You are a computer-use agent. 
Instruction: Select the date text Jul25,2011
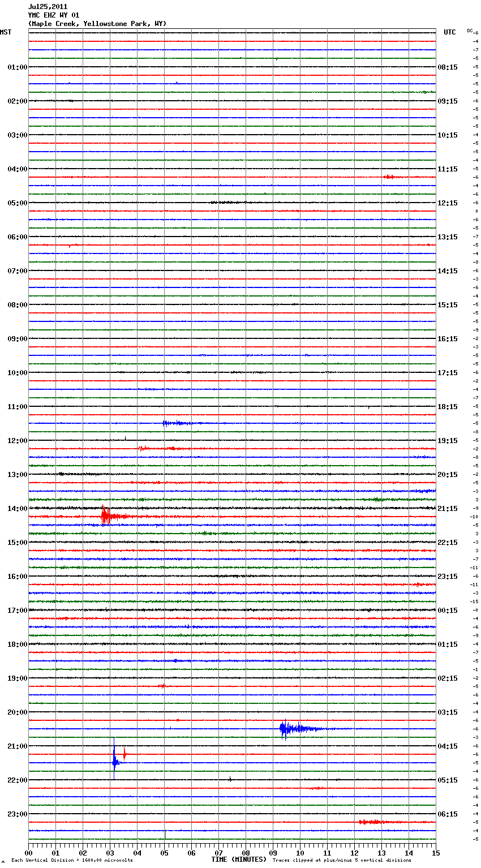(48, 7)
